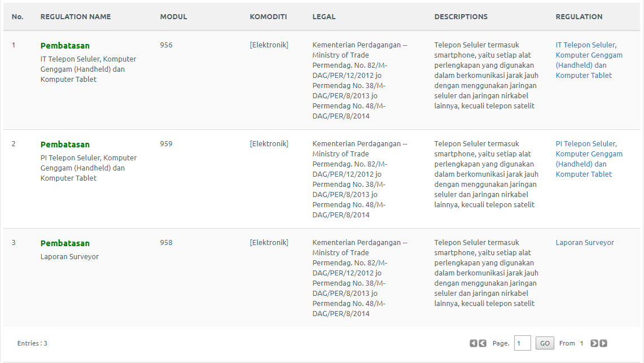Go to the next page of results

[x=594, y=343]
